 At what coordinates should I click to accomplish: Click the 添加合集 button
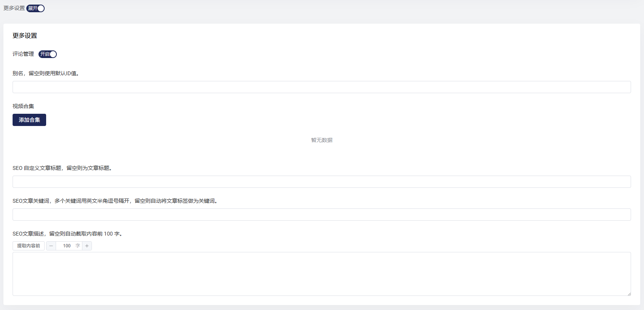[29, 120]
